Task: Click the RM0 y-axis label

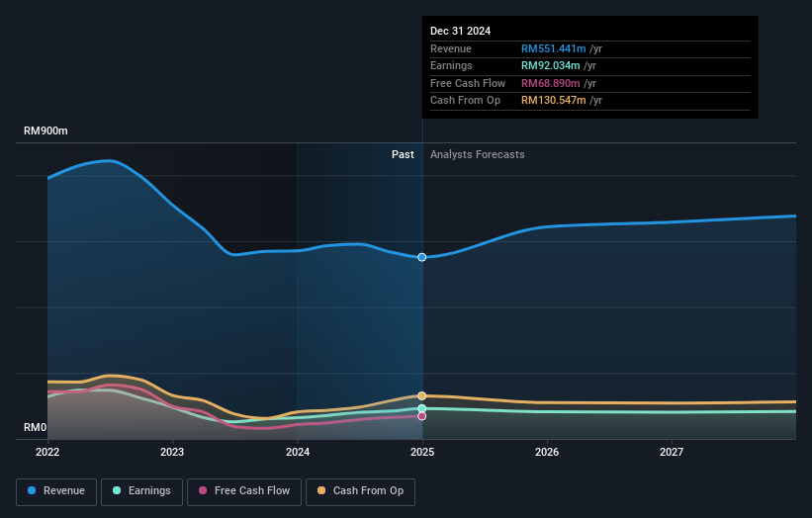Action: [x=36, y=427]
